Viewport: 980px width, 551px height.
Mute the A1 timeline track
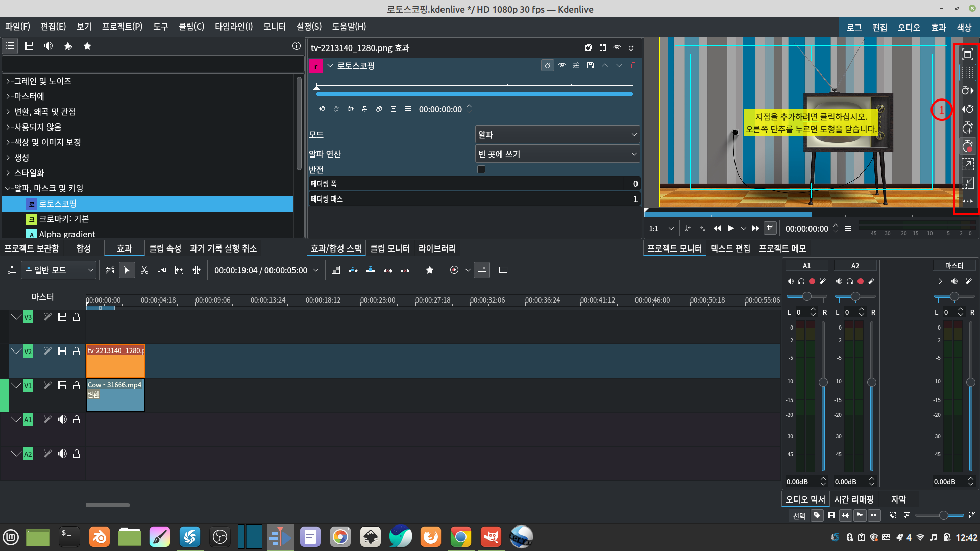point(62,419)
